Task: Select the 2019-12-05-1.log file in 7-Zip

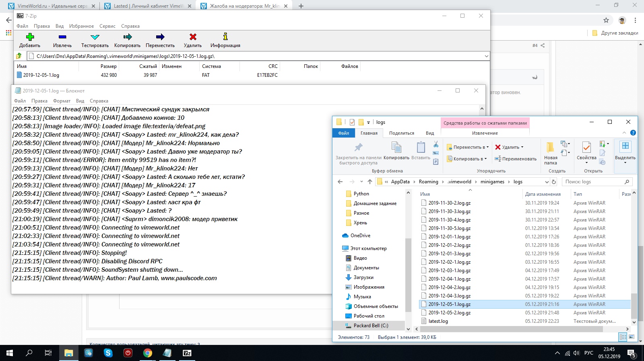Action: click(41, 75)
